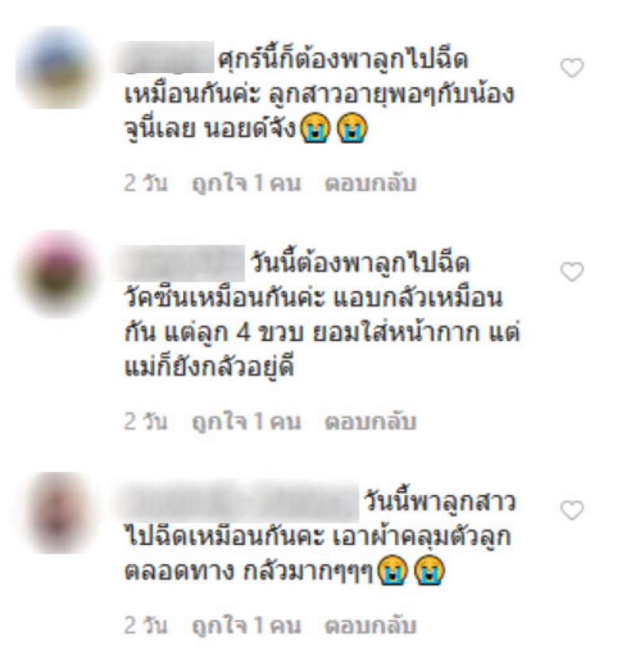Like the first comment with heart icon
This screenshot has height=672, width=635.
pyautogui.click(x=572, y=68)
